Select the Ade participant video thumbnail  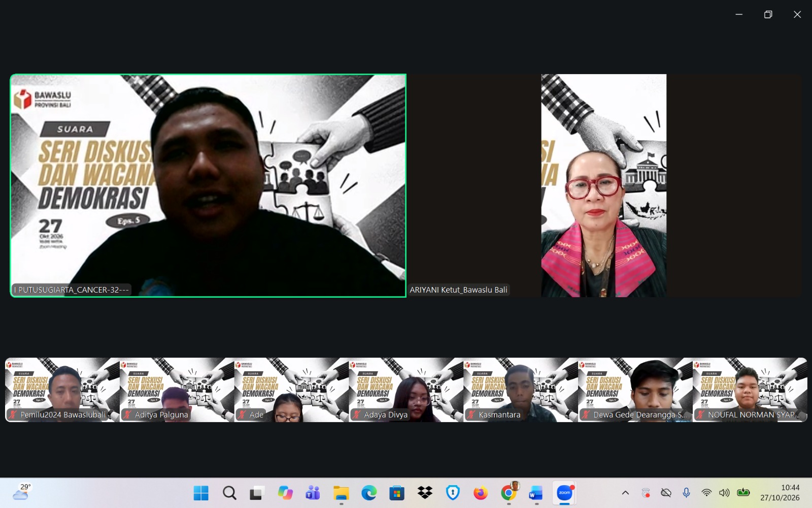pyautogui.click(x=292, y=390)
